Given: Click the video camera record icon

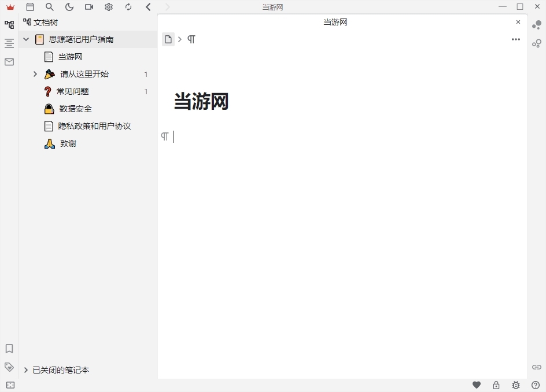Looking at the screenshot, I should (x=89, y=7).
